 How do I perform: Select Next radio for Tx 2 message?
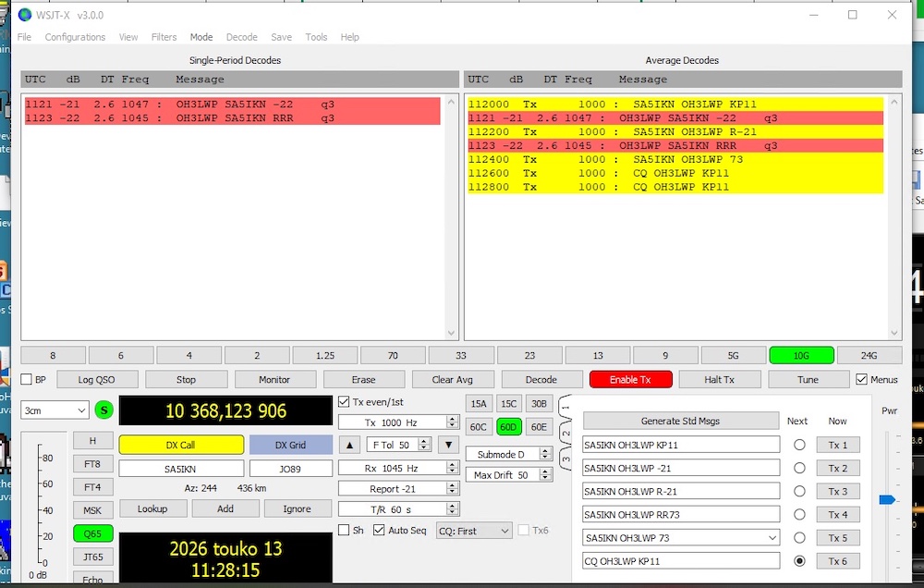tap(799, 468)
